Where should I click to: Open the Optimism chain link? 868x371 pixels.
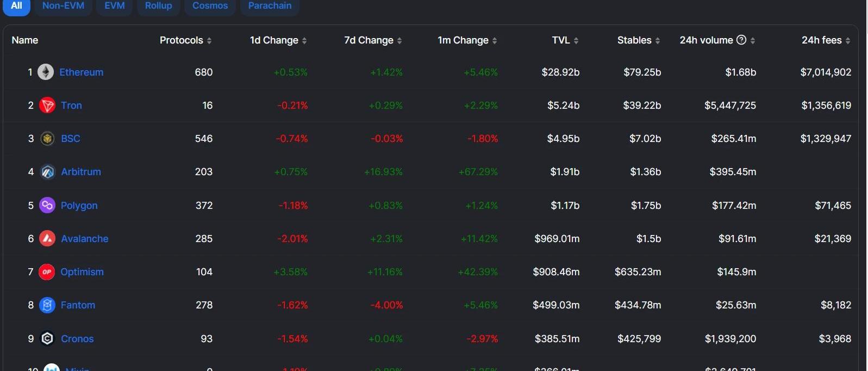[x=82, y=272]
